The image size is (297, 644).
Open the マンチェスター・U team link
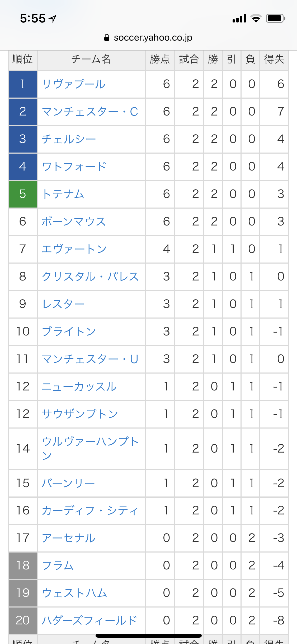coord(90,359)
